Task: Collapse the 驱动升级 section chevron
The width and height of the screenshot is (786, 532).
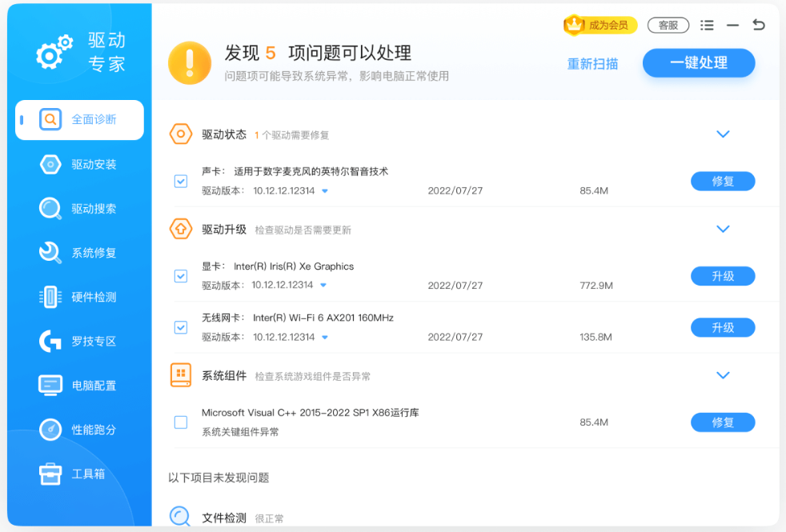Action: tap(723, 229)
